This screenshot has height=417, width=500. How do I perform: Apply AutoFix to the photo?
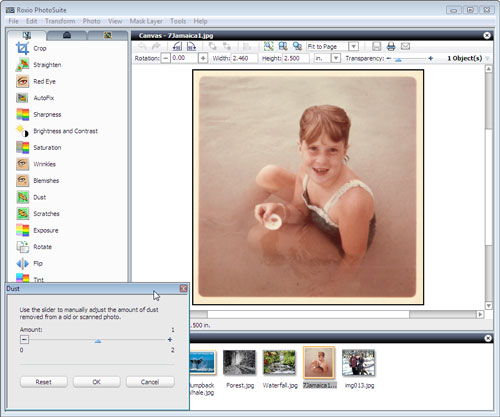pyautogui.click(x=35, y=98)
